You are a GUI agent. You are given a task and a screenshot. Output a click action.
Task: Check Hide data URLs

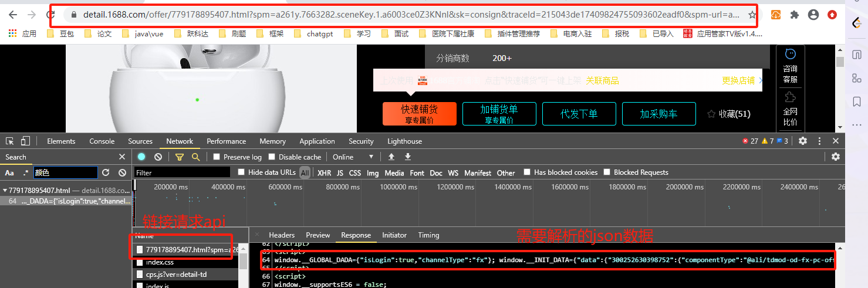click(x=241, y=172)
